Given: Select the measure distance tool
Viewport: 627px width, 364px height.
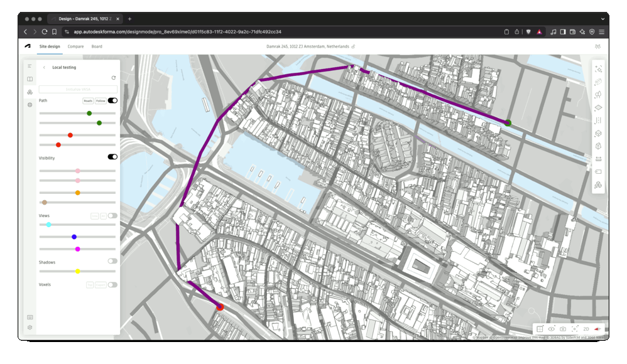Looking at the screenshot, I should pyautogui.click(x=598, y=159).
